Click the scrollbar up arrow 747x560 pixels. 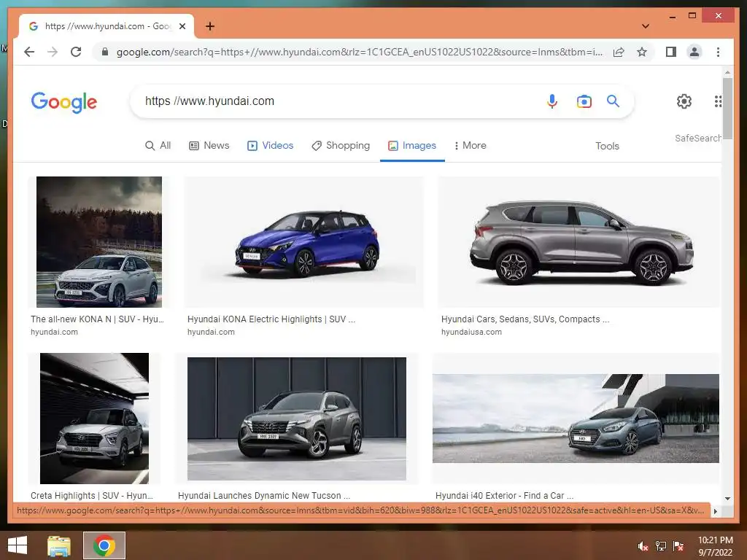point(727,72)
